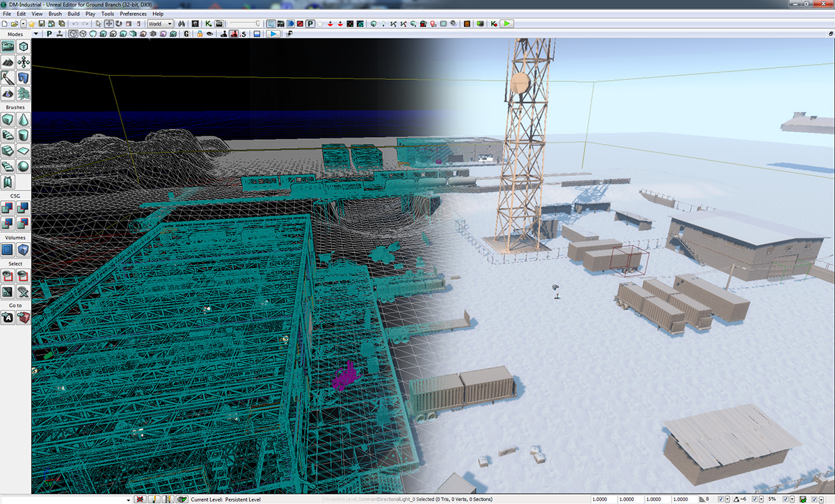Select the Foliage mode tree icon
The height and width of the screenshot is (504, 835).
23,93
